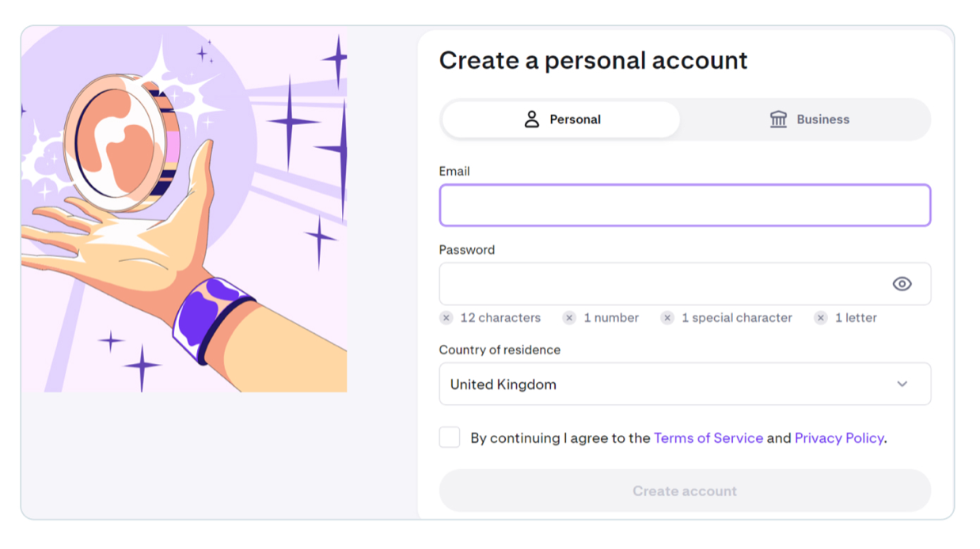Click the bank building icon on Business tab
980x549 pixels.
pos(778,119)
